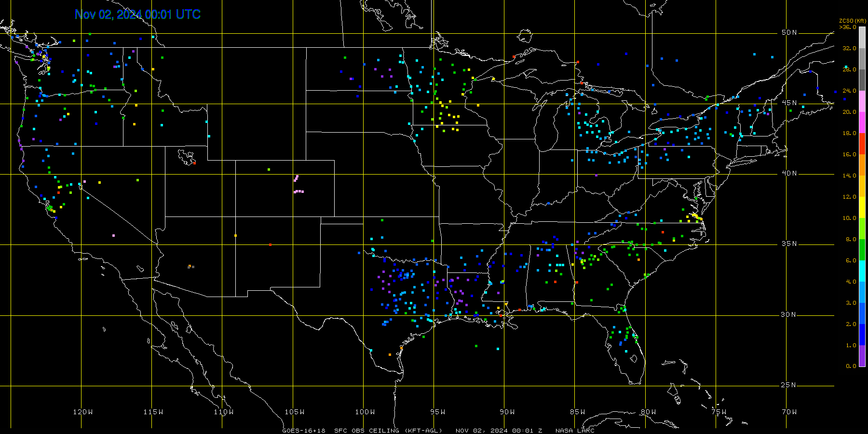Pick the red 16–18 Kft legend swatch

862,144
